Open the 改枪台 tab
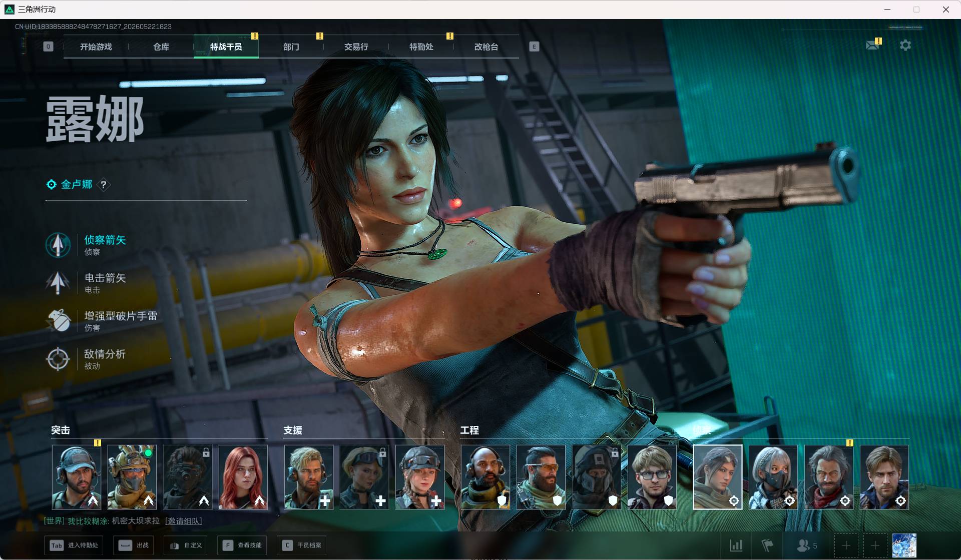Screen dimensions: 961x560 (x=487, y=47)
